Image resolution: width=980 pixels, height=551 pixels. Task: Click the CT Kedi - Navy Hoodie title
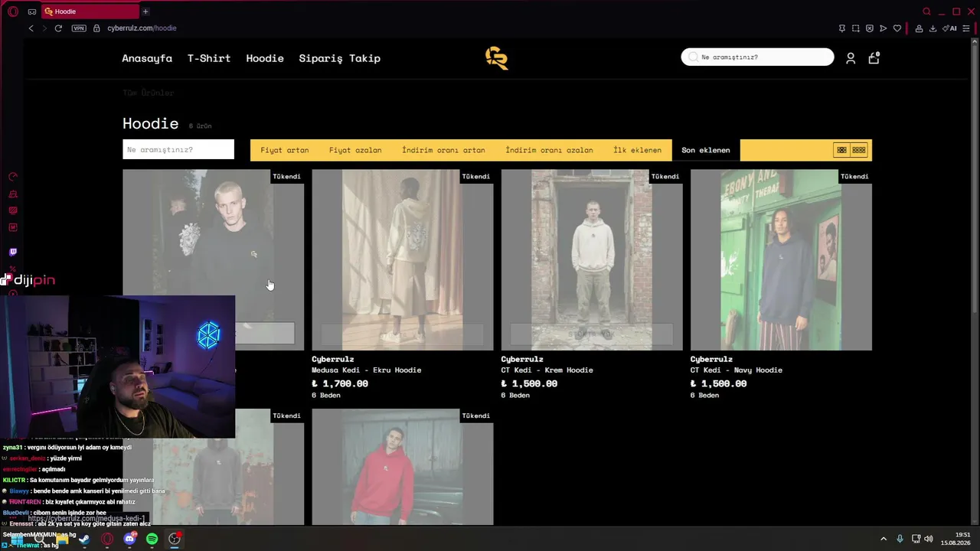pos(737,370)
